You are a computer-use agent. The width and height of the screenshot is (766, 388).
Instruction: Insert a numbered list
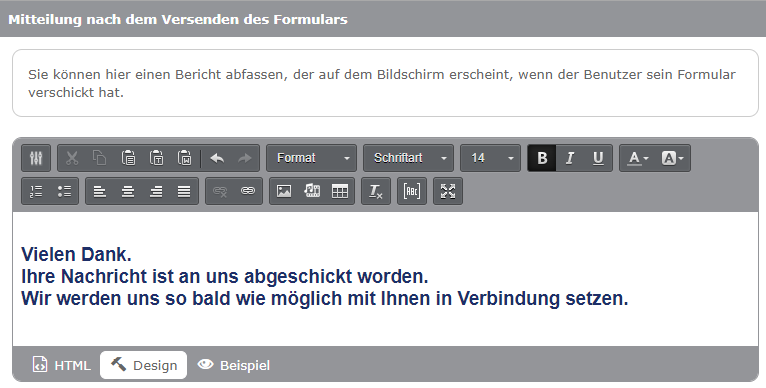click(36, 191)
